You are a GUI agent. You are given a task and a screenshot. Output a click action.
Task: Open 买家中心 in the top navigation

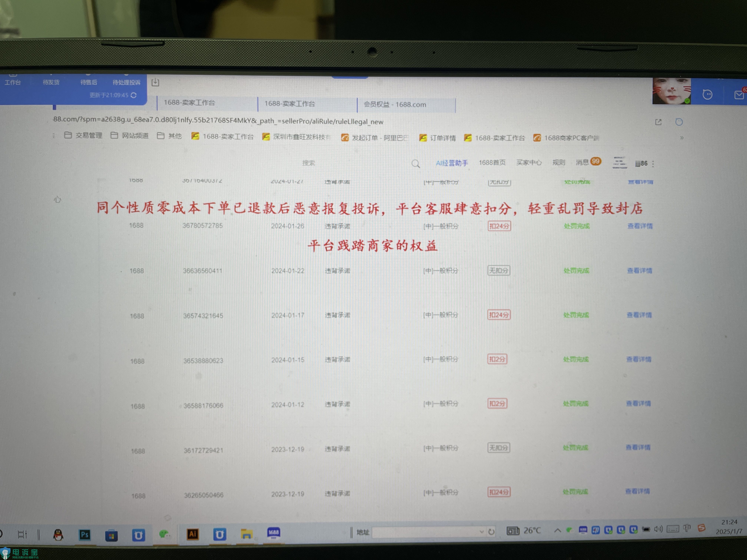[x=529, y=163]
